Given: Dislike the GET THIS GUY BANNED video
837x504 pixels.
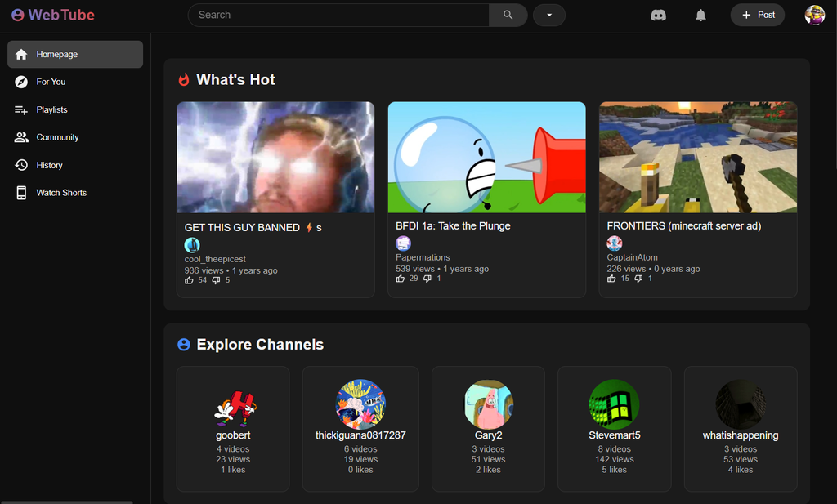Looking at the screenshot, I should click(216, 280).
